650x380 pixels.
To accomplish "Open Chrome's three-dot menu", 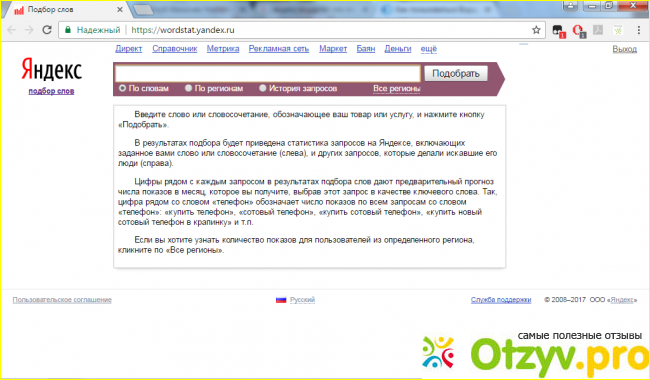I will (639, 30).
